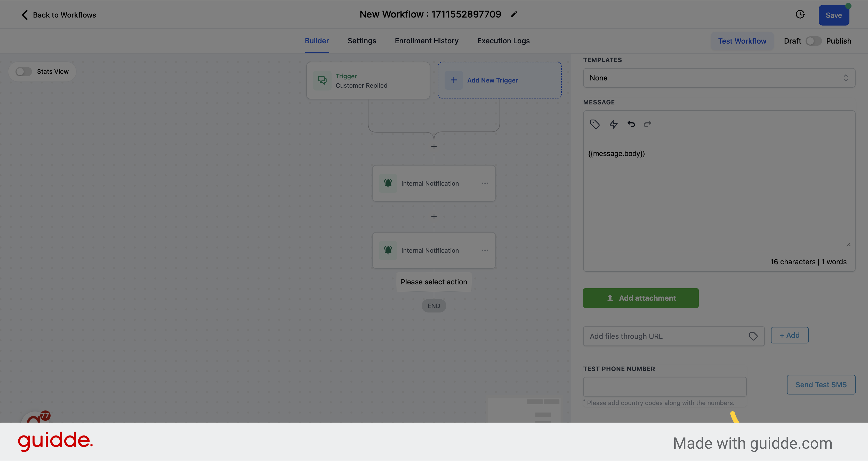Open the Templates dropdown set to None
Screen dimensions: 868x461
pyautogui.click(x=719, y=78)
